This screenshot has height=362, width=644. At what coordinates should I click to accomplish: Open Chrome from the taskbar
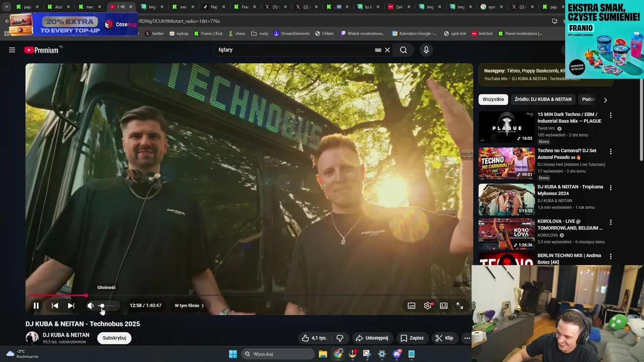pos(338,354)
